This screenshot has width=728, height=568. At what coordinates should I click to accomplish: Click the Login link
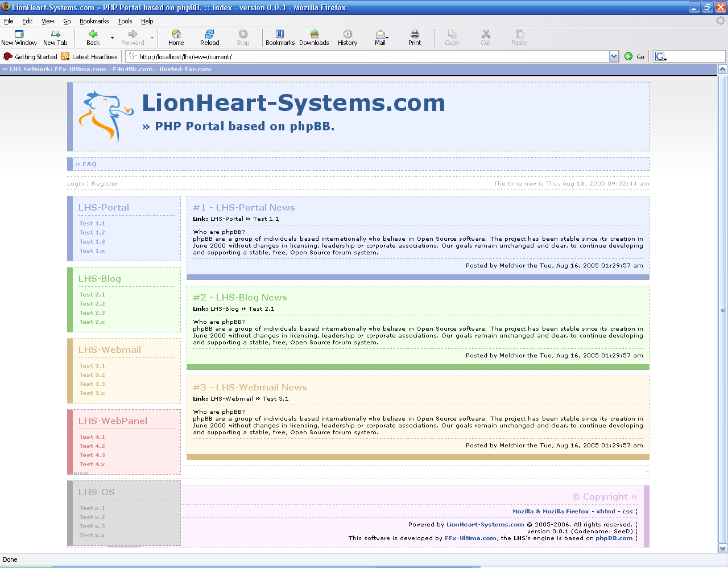(76, 183)
